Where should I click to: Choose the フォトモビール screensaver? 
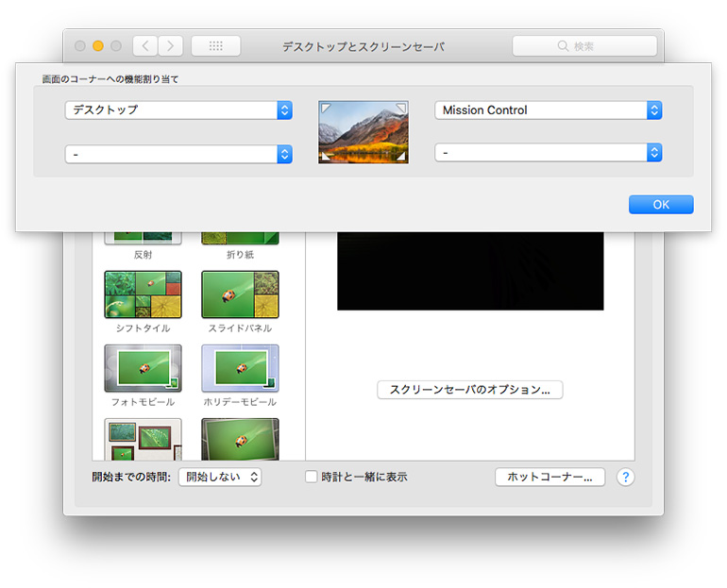click(143, 368)
